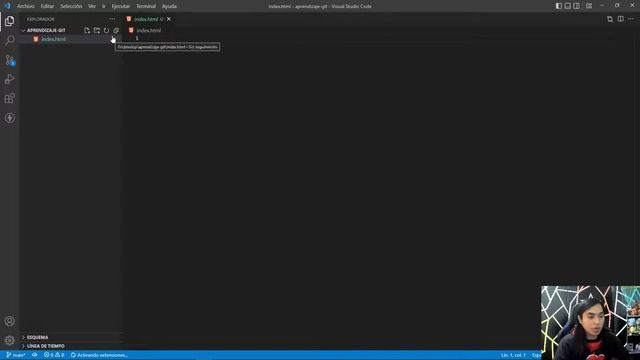Viewport: 640px width, 360px height.
Task: Open the Manage gear icon
Action: point(9,340)
